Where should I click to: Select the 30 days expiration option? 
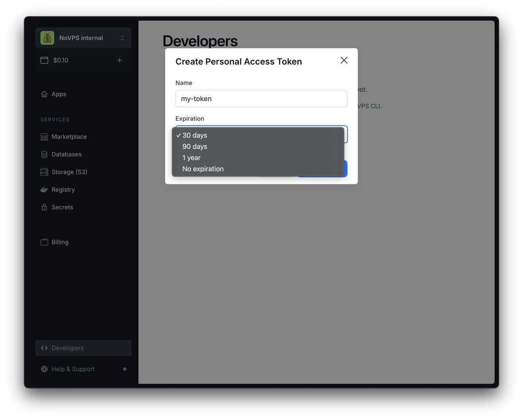point(195,135)
